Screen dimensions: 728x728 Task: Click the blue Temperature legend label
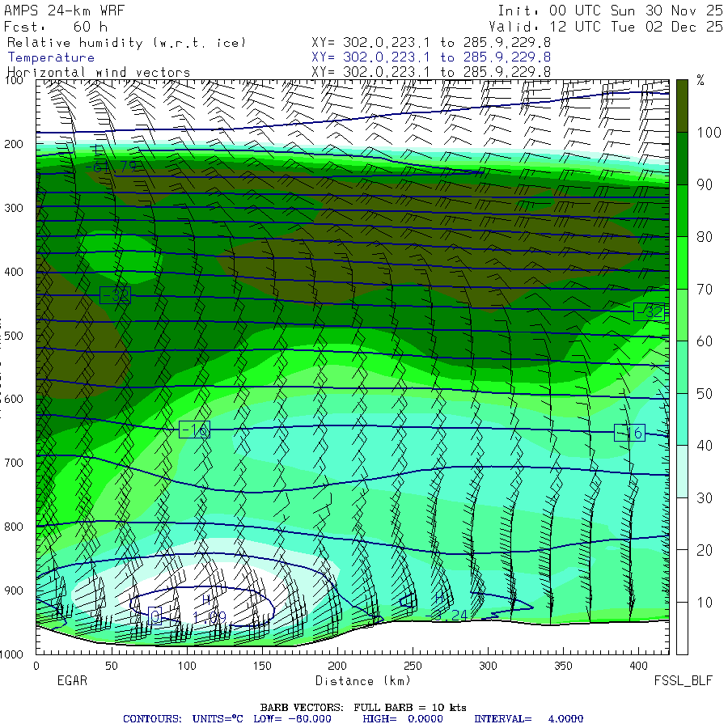51,57
